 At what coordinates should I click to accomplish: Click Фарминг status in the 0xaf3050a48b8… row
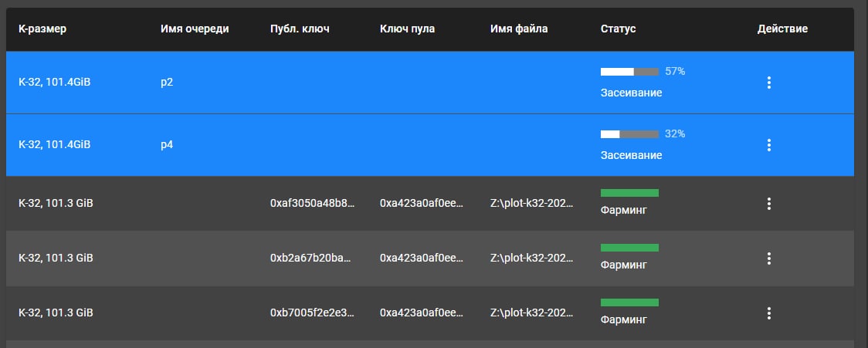tap(623, 210)
